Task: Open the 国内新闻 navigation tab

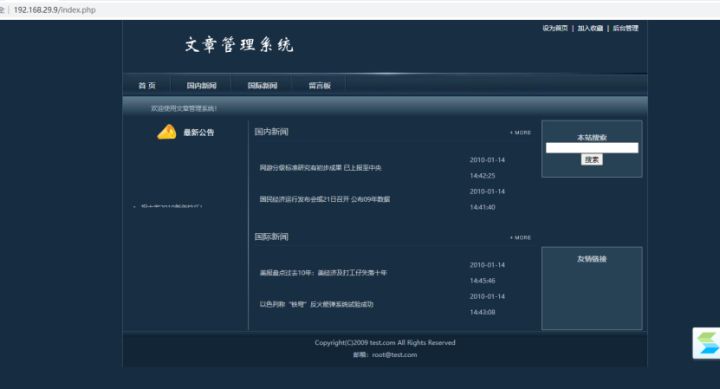Action: [201, 85]
